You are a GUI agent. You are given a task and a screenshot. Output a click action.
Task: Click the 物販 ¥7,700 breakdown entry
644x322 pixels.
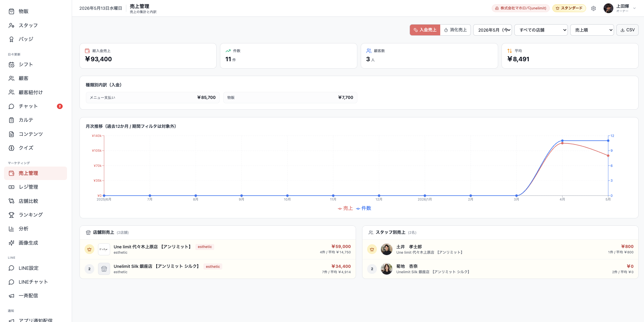click(x=290, y=98)
